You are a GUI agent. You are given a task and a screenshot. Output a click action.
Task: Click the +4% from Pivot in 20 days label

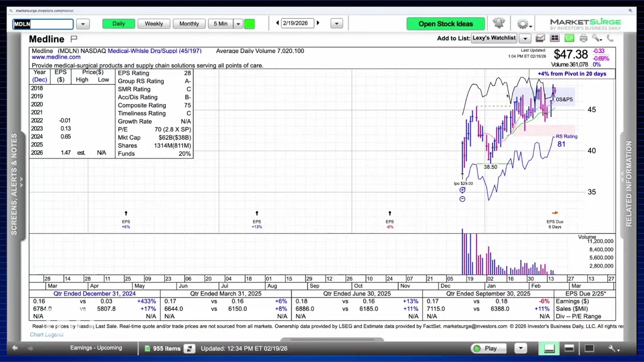572,74
